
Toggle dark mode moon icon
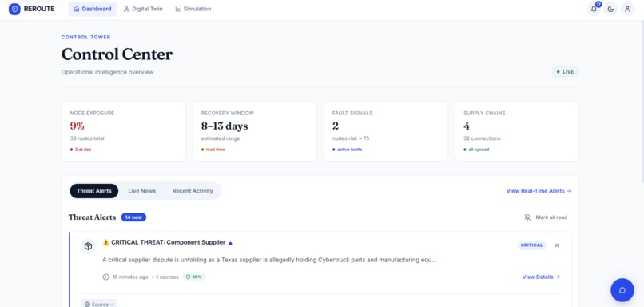[610, 9]
